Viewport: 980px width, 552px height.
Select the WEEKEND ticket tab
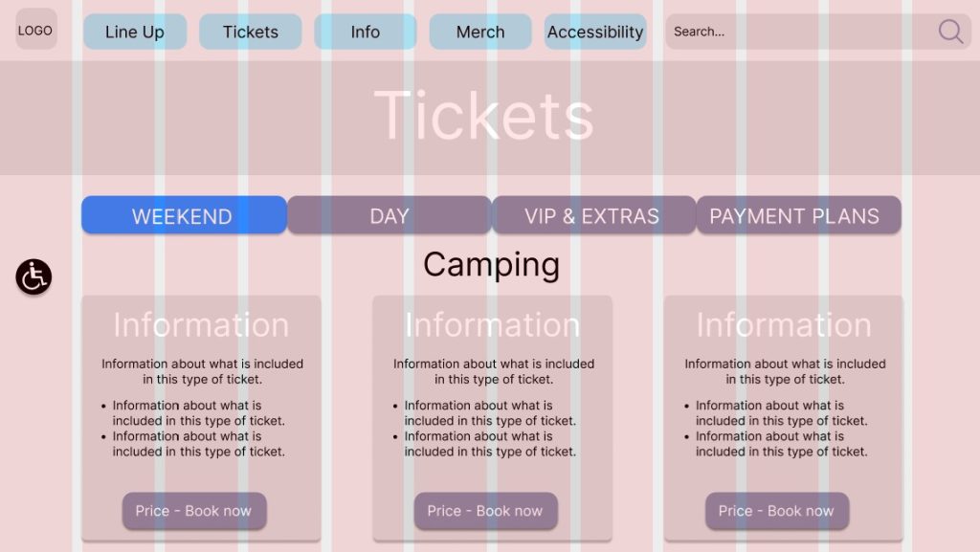(183, 215)
